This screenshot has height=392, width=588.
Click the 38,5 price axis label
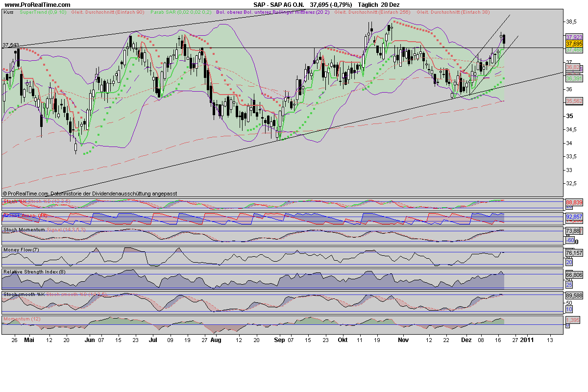point(572,22)
